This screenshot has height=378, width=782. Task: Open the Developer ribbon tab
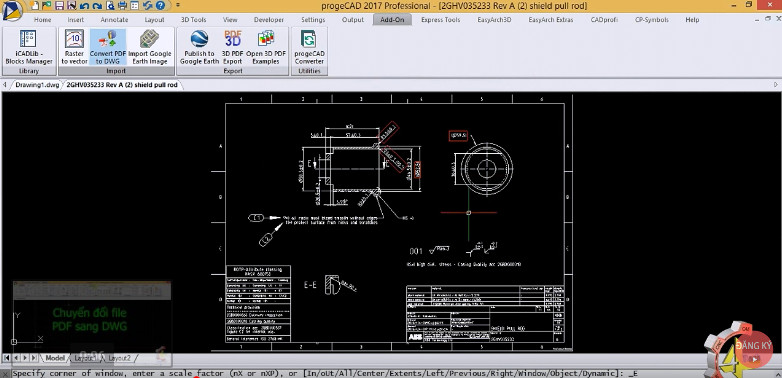pos(269,20)
